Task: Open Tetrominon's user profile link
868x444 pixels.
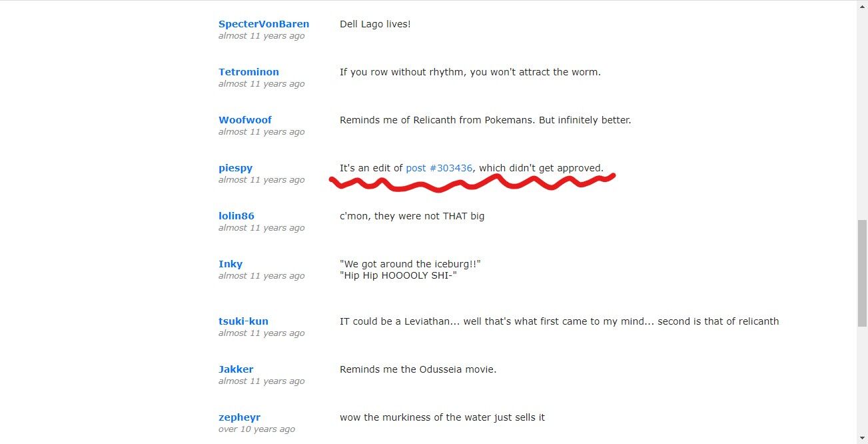Action: pos(248,72)
